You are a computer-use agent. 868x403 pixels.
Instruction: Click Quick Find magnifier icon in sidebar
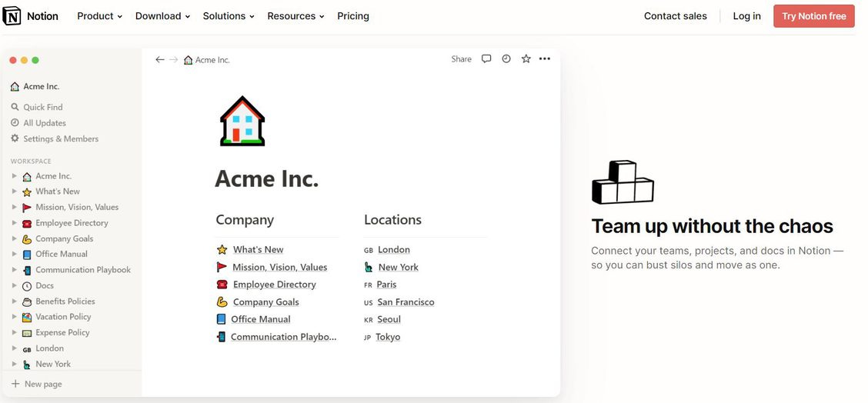click(15, 107)
